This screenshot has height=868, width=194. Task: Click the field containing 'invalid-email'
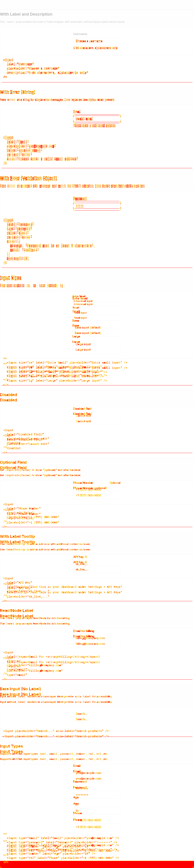pyautogui.click(x=97, y=119)
